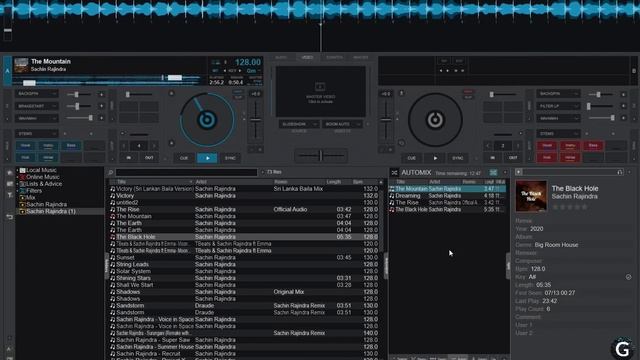Image resolution: width=640 pixels, height=360 pixels.
Task: Set loop OUT point on left deck
Action: coord(149,158)
